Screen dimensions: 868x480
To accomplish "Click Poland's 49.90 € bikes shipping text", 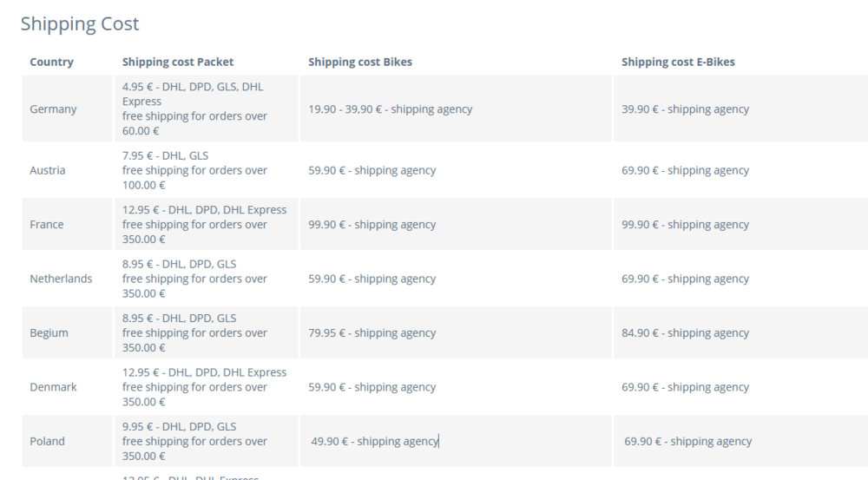I will pyautogui.click(x=375, y=441).
